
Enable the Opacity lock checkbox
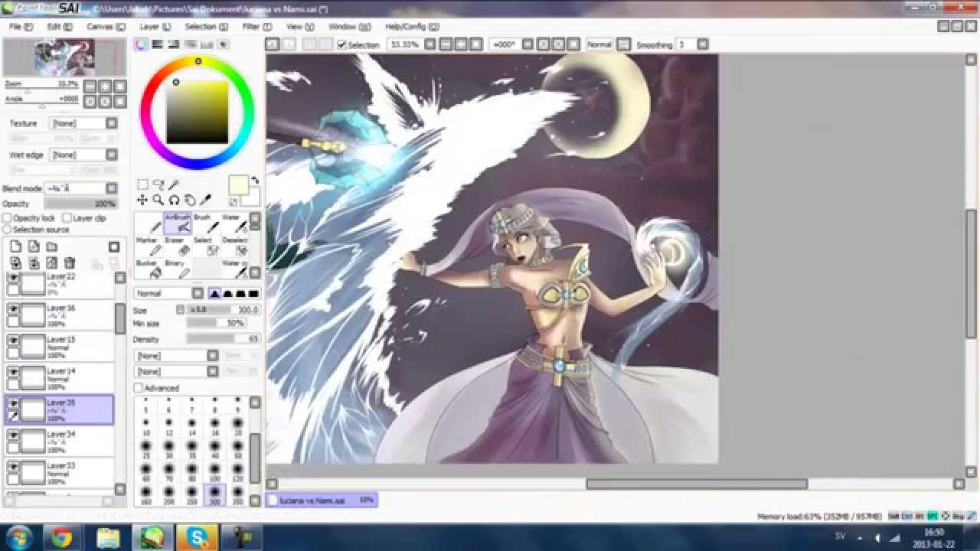[8, 218]
